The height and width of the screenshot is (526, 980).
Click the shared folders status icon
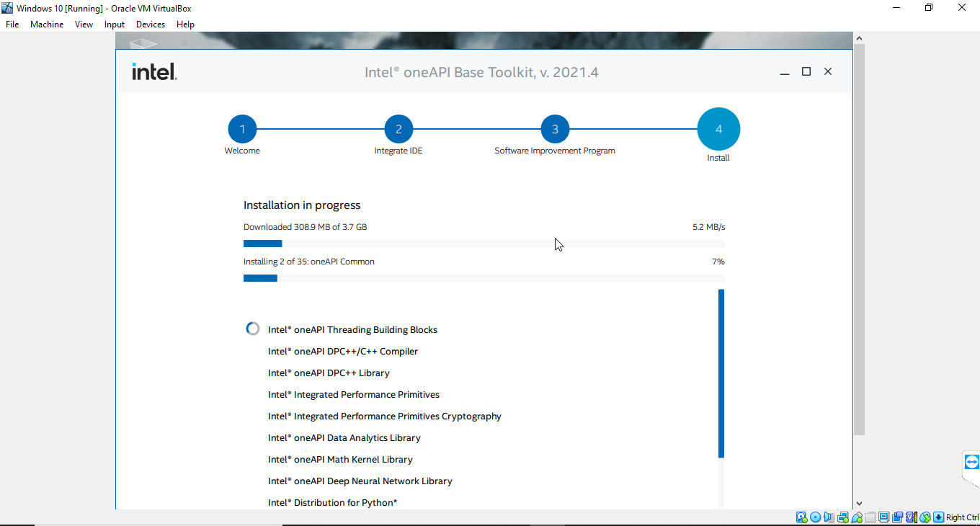870,517
